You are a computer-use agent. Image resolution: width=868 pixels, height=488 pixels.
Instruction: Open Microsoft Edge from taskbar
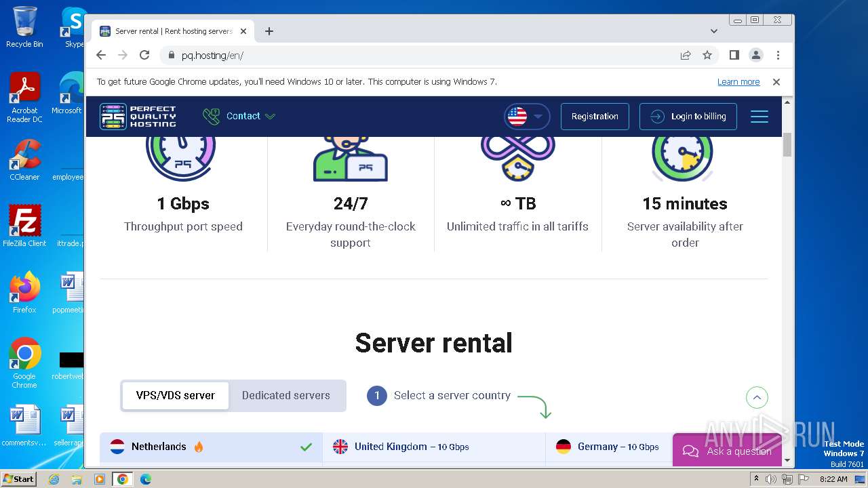click(146, 479)
